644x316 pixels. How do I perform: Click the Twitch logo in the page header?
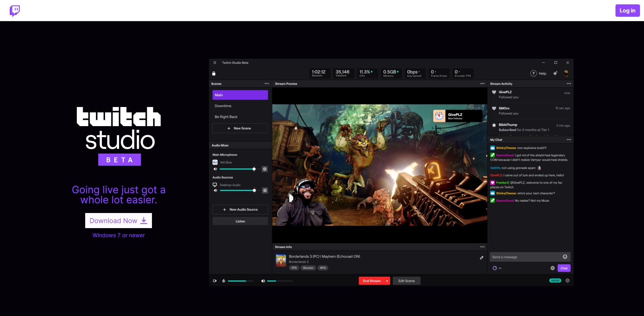pos(15,11)
